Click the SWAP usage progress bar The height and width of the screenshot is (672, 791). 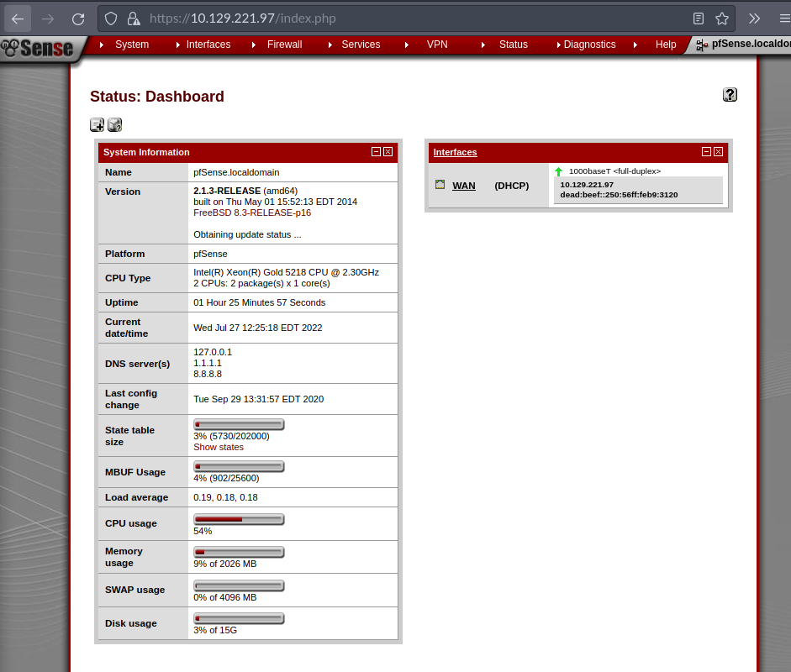[x=239, y=585]
